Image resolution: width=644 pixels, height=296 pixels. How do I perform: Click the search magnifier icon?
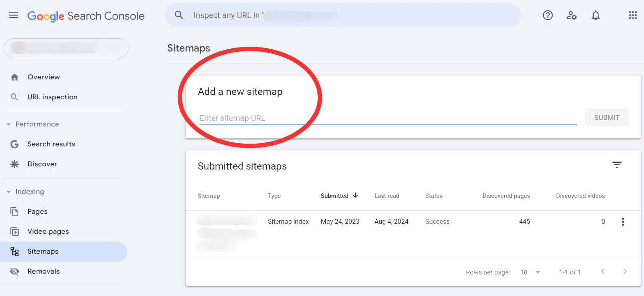(x=179, y=15)
